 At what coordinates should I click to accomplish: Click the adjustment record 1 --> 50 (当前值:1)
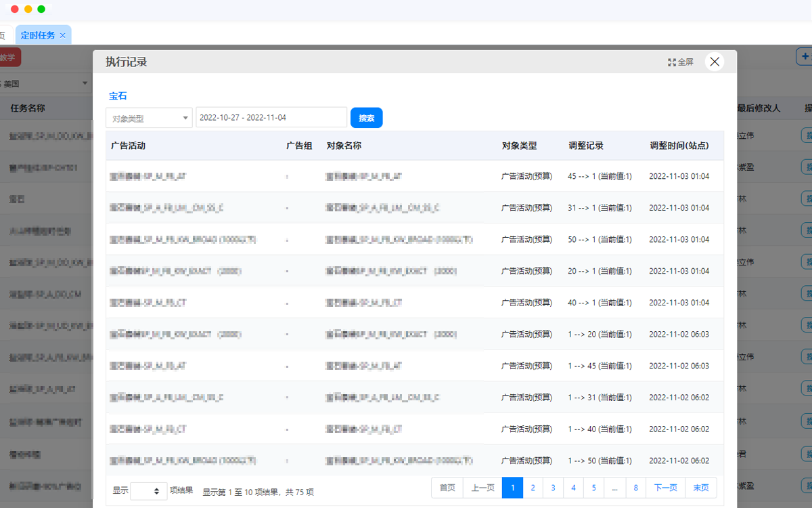click(x=600, y=461)
